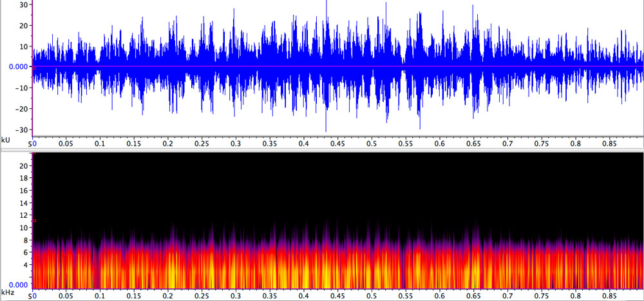
Task: Select the magenta horizontal zero line in waveform
Action: (x=337, y=66)
